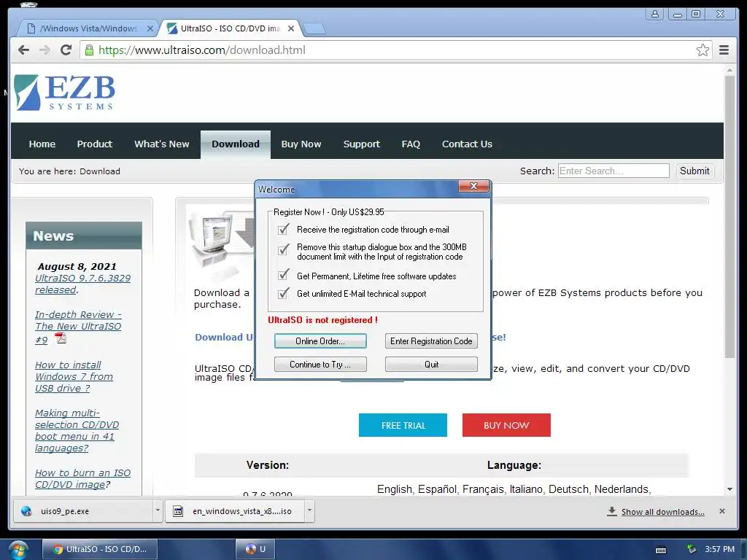Click the red BUY NOW button

506,425
